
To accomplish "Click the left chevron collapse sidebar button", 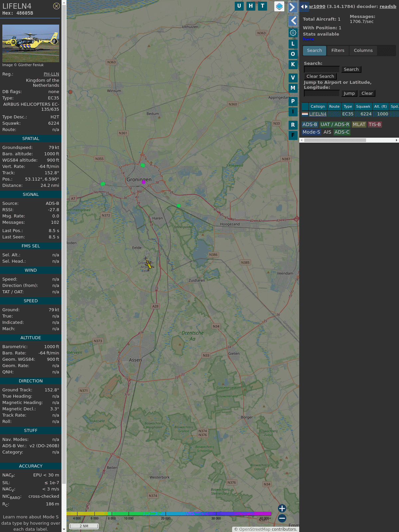I will pos(293,21).
